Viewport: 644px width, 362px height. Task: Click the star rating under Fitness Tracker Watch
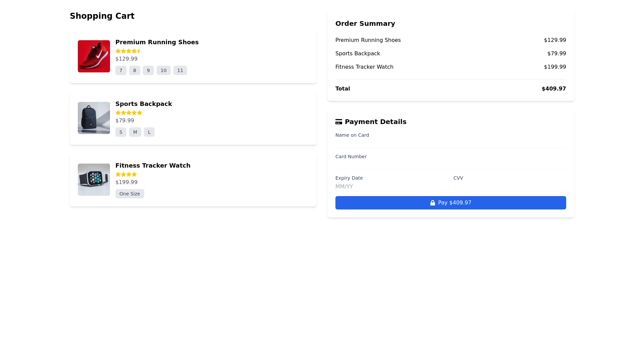tap(126, 174)
